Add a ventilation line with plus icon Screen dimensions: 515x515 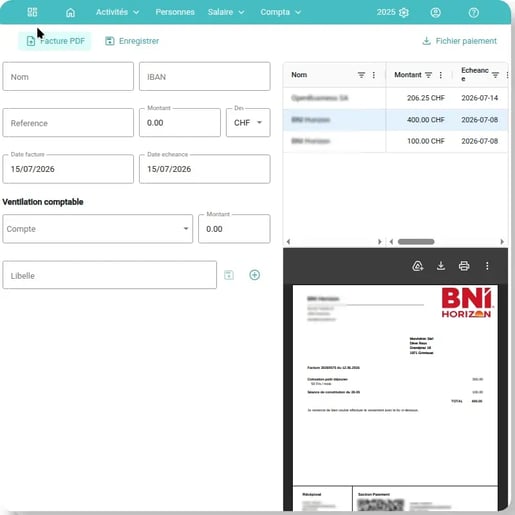tap(255, 275)
